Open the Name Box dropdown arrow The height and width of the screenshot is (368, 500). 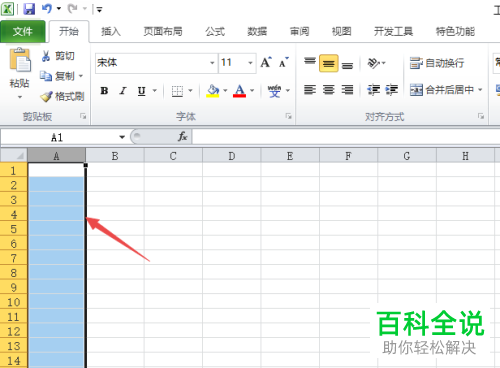122,137
